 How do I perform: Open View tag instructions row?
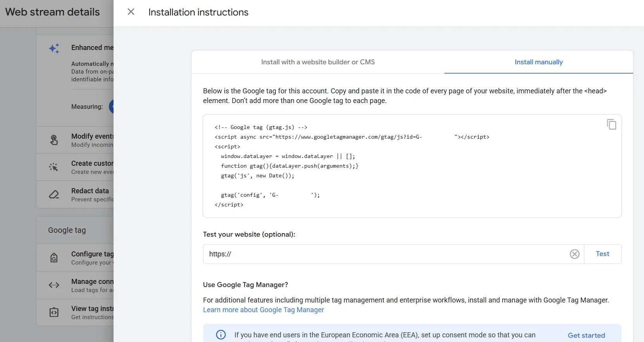(x=75, y=312)
